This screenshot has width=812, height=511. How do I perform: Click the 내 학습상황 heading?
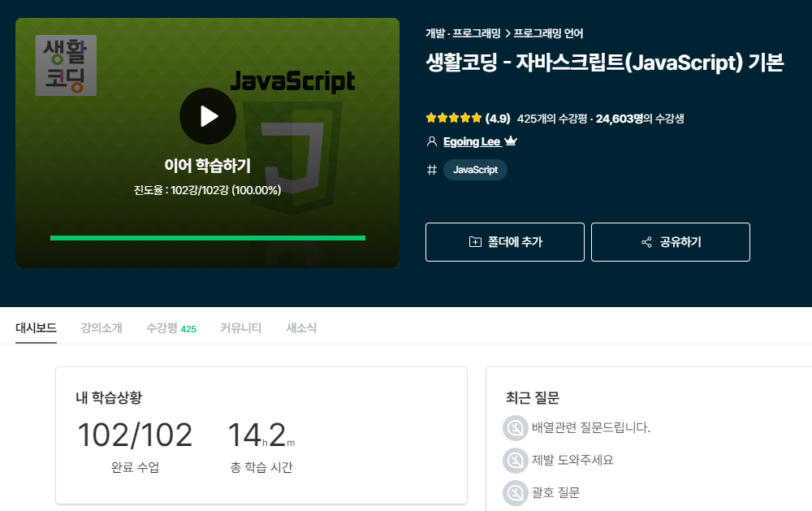(x=109, y=397)
